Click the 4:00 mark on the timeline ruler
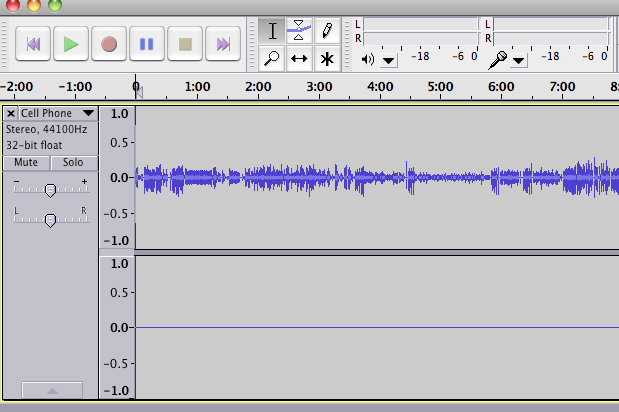The width and height of the screenshot is (619, 412). point(380,87)
